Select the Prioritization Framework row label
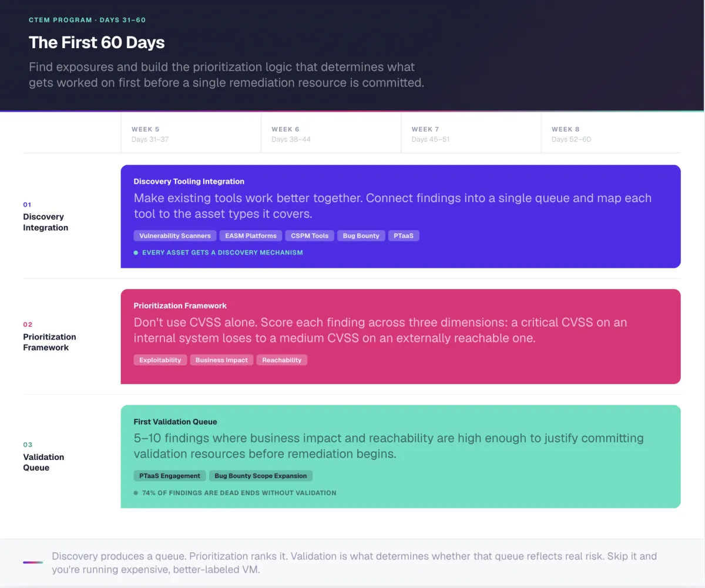 tap(49, 342)
